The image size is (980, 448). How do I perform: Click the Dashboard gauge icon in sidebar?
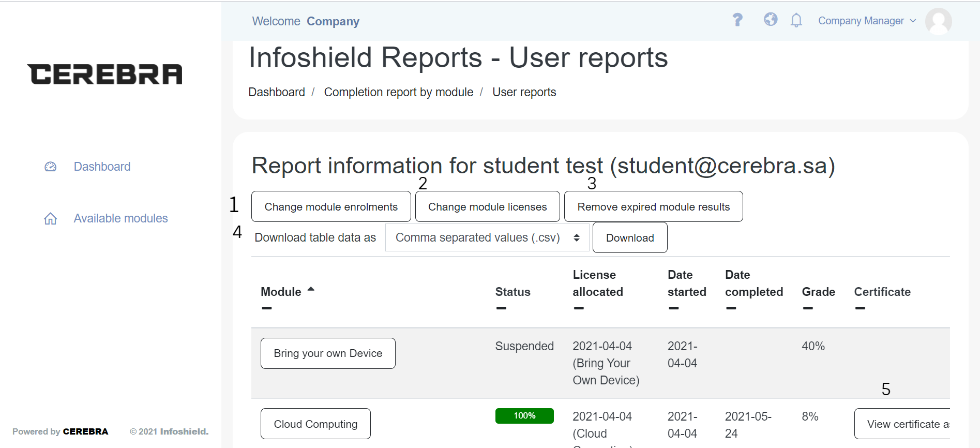[50, 167]
